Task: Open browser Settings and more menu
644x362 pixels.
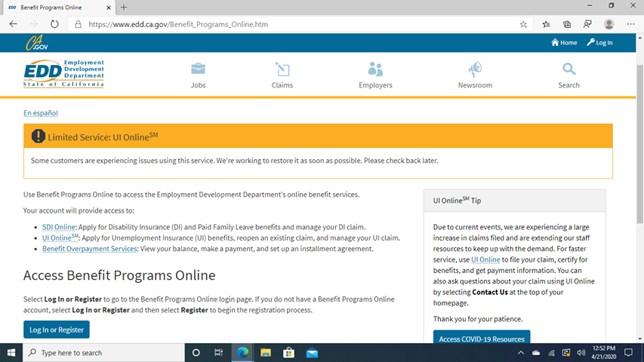Action: pyautogui.click(x=630, y=24)
